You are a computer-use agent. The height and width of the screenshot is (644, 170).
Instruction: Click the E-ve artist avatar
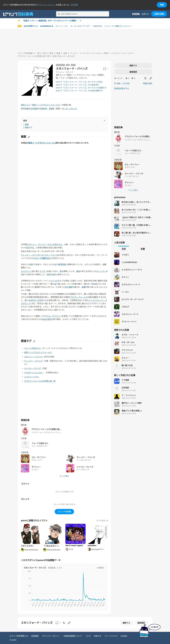[67, 549]
